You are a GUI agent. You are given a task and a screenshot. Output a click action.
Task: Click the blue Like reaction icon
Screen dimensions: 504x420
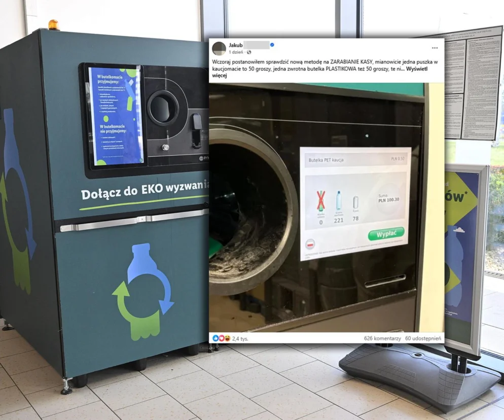(215, 338)
